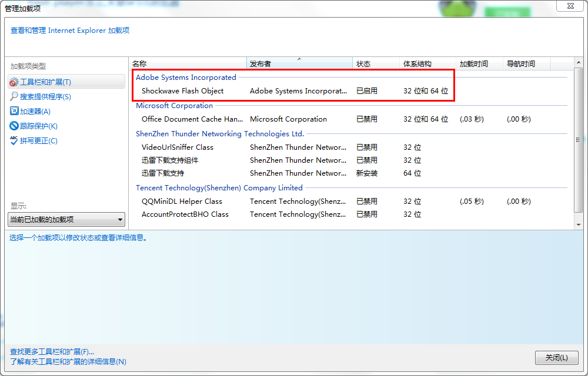Select the Shockwave Flash Object add-on

click(x=183, y=91)
